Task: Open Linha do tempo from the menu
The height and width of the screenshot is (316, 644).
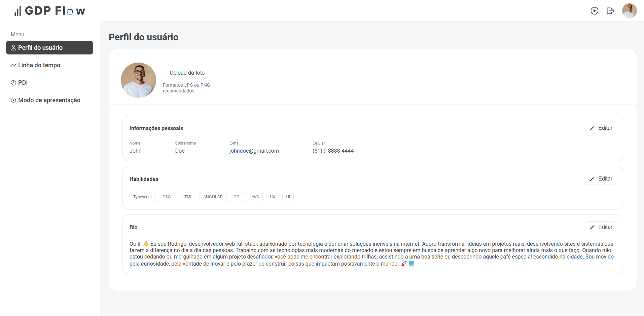Action: coord(39,65)
